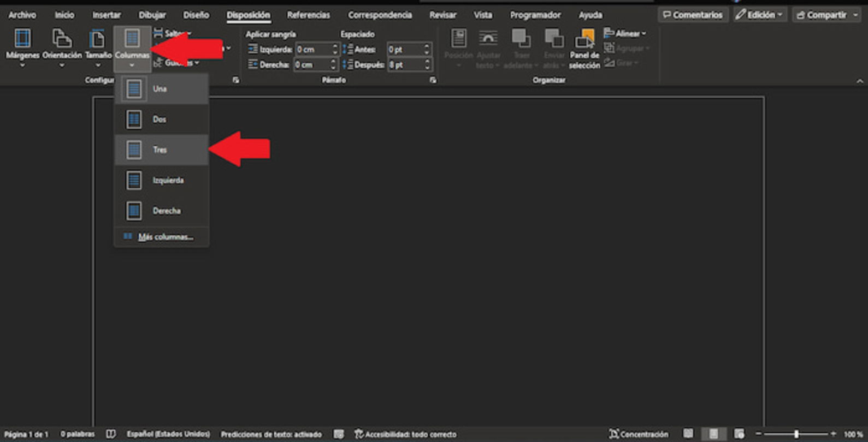Open the Márgenes margins menu
This screenshot has height=442, width=868.
point(22,48)
